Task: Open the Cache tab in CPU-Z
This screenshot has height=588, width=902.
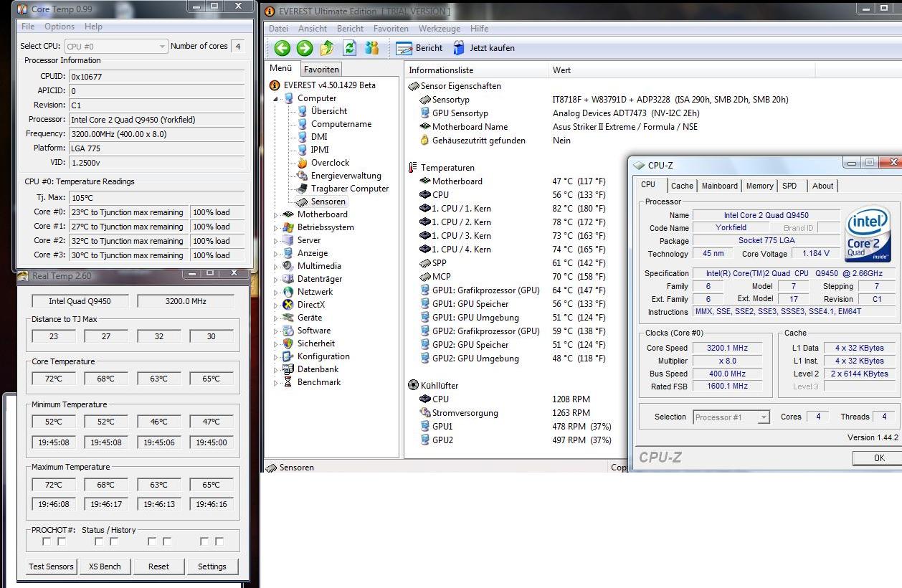Action: click(x=682, y=186)
